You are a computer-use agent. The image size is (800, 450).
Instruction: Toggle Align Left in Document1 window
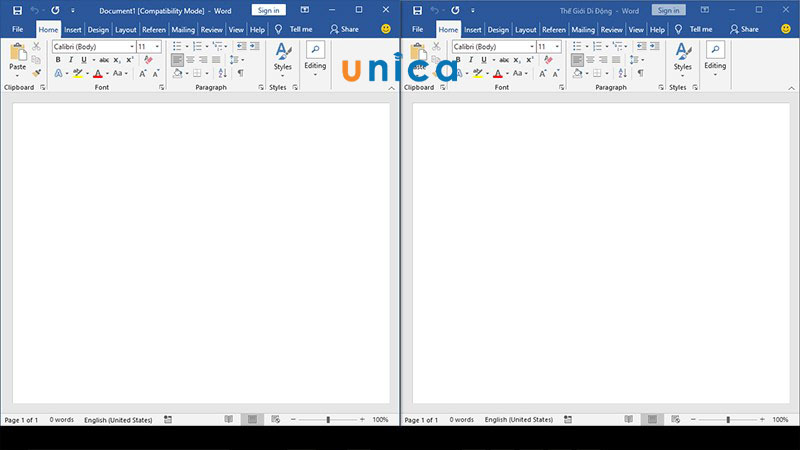tap(177, 60)
